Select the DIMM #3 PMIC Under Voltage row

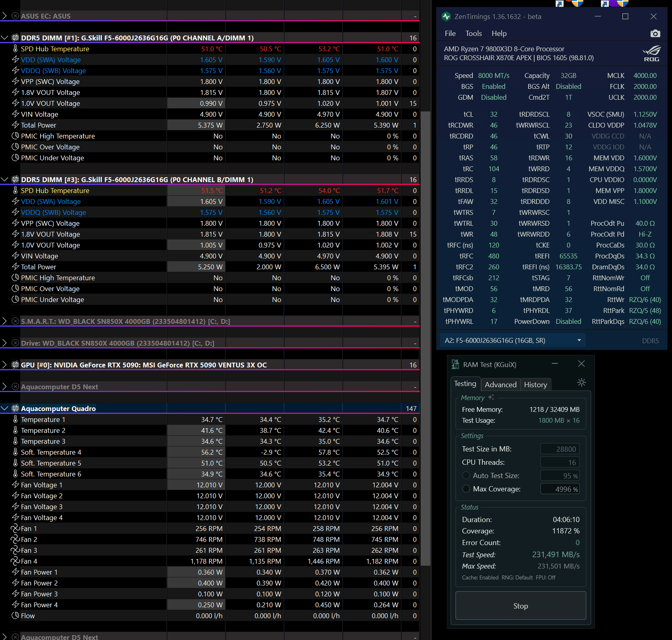click(x=209, y=300)
